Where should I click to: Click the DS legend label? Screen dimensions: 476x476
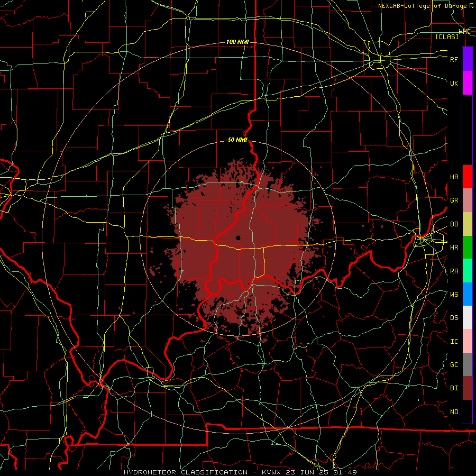pos(454,318)
